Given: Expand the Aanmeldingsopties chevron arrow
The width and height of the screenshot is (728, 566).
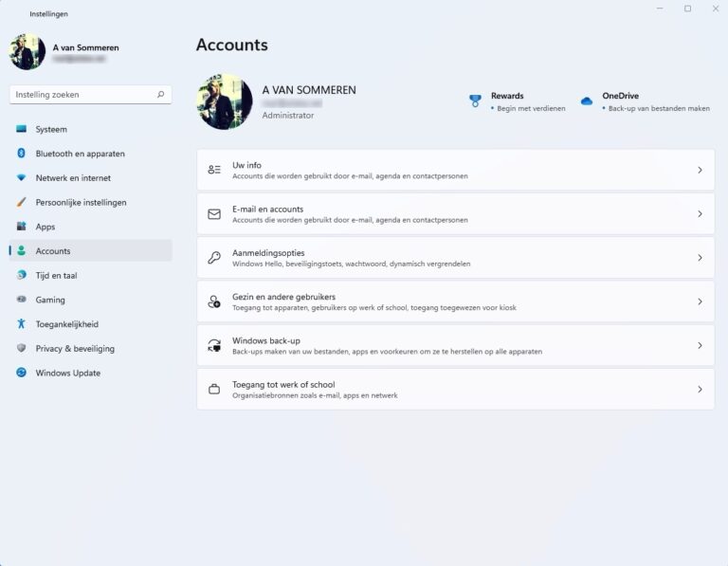Looking at the screenshot, I should coord(700,258).
